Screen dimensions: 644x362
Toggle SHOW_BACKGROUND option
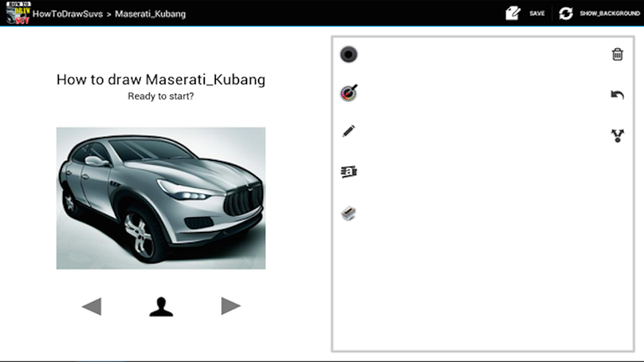609,14
